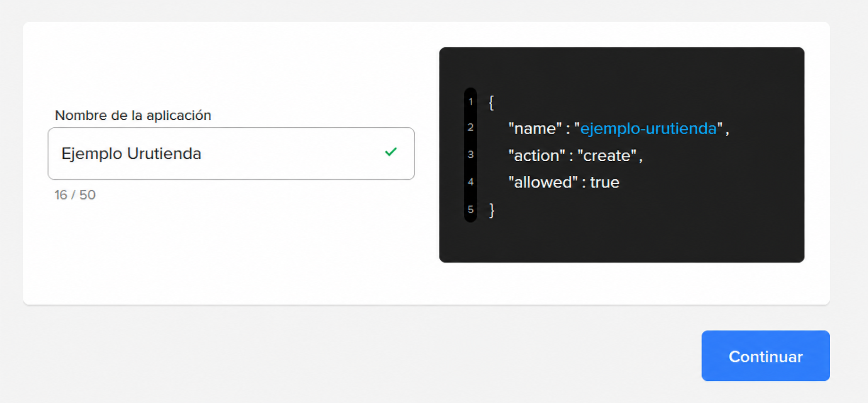The image size is (868, 403).
Task: Click the closing curly brace
Action: 491,210
